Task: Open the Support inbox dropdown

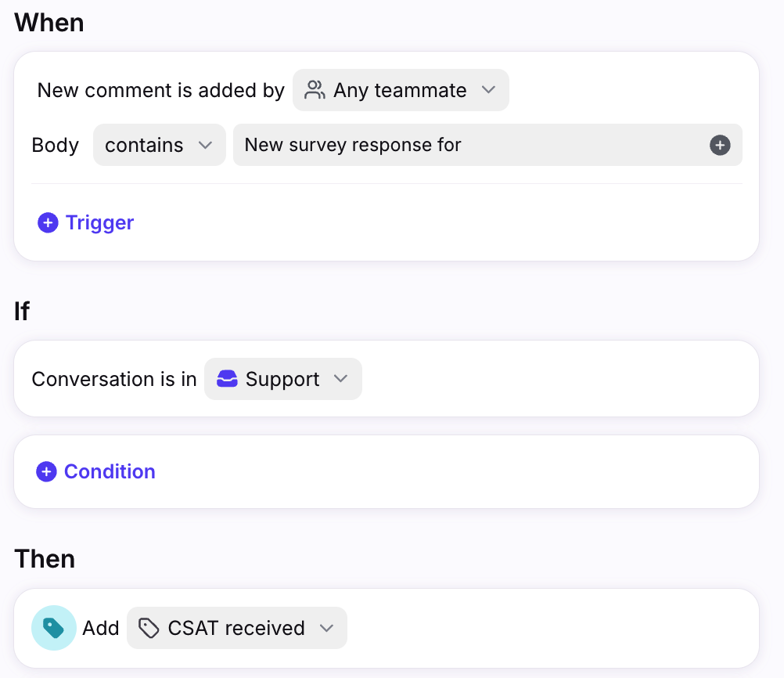Action: (x=283, y=379)
